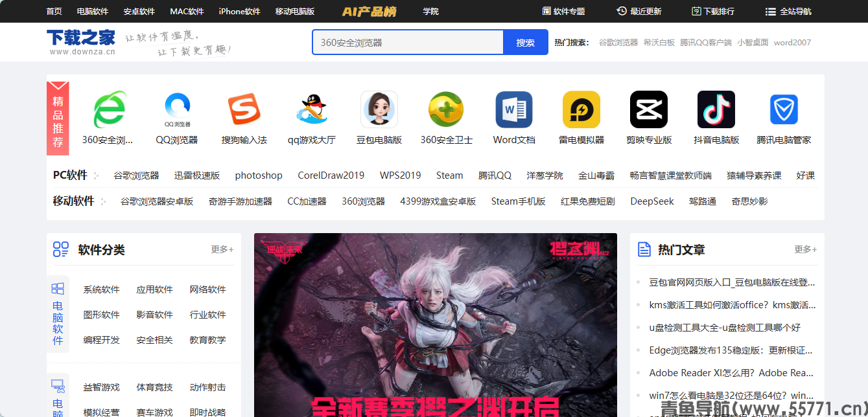
Task: Open article 豆包官网网页版入口
Action: [733, 282]
